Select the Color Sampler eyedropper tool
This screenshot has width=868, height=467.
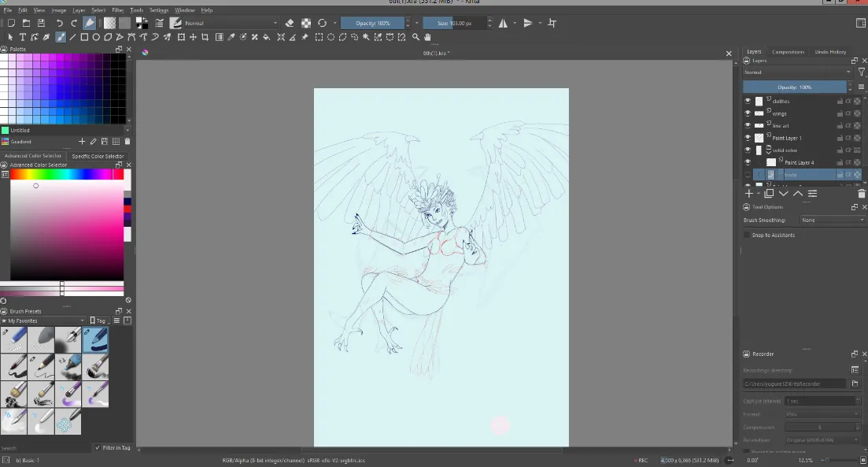[x=231, y=37]
